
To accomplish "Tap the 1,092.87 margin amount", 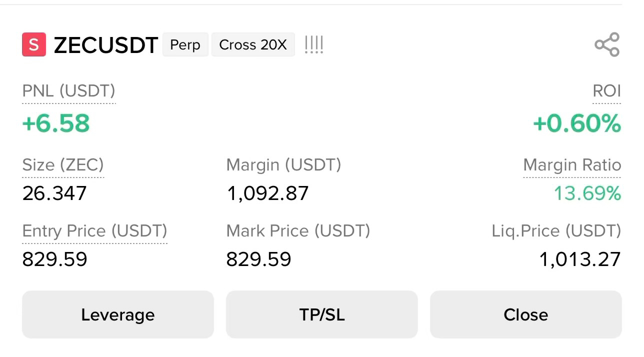I will point(267,193).
